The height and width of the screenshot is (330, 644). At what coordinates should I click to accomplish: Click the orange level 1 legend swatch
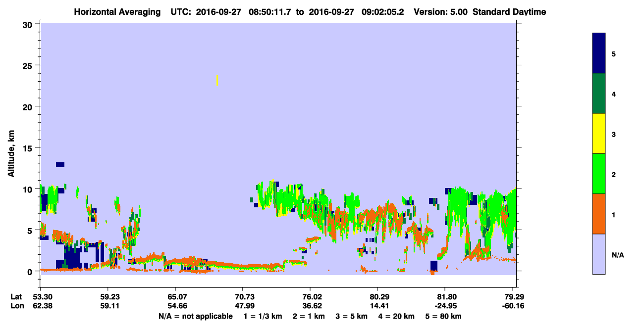click(x=599, y=214)
